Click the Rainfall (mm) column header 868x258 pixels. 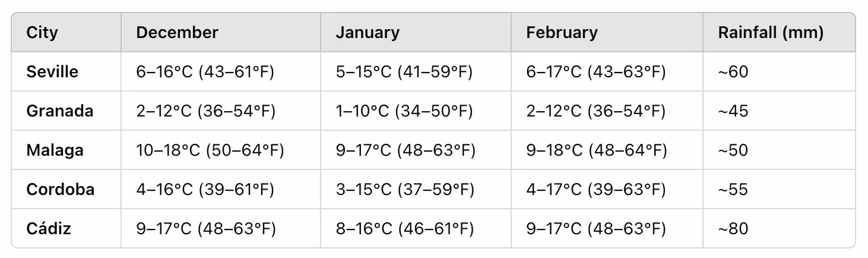(x=771, y=32)
